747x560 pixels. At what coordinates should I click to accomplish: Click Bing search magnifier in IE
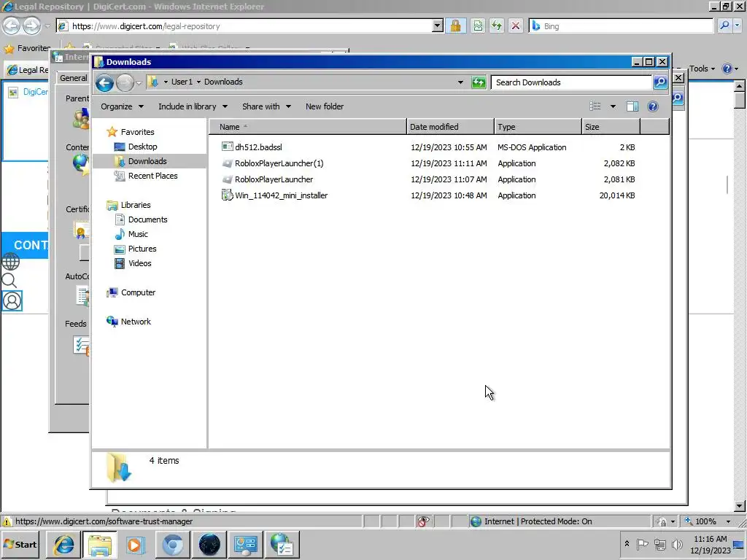point(724,26)
